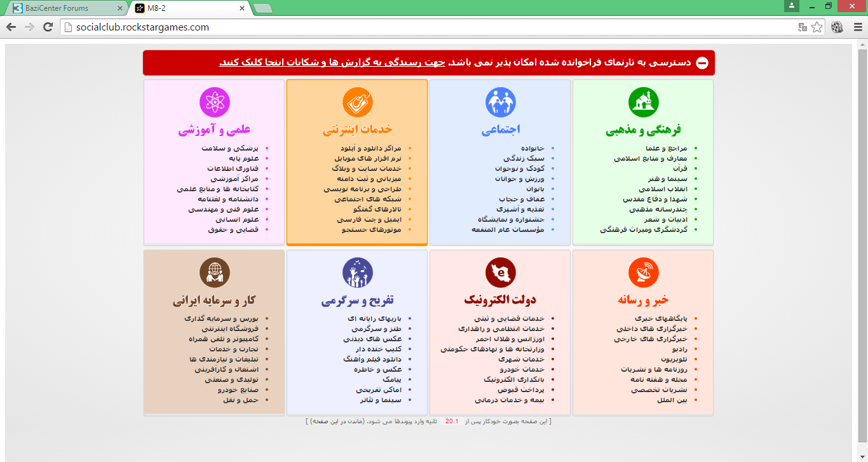Click the satellite dish icon for خبر و رسانه
Viewport: 868px width, 462px height.
coord(644,273)
